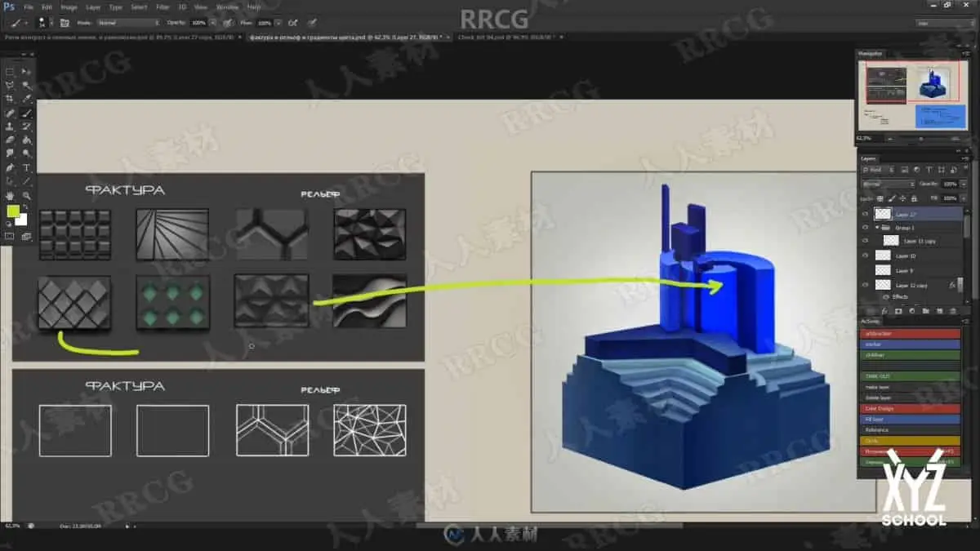This screenshot has width=980, height=551.
Task: Select the Quick Selection tool
Action: [x=26, y=85]
